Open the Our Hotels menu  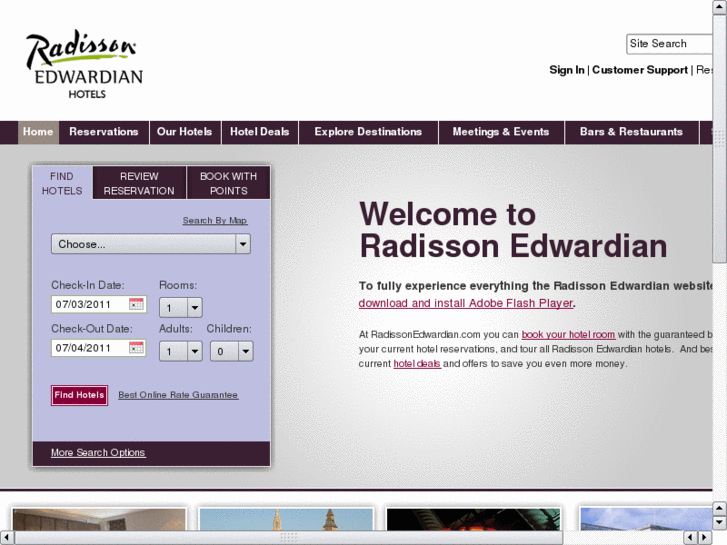tap(185, 132)
